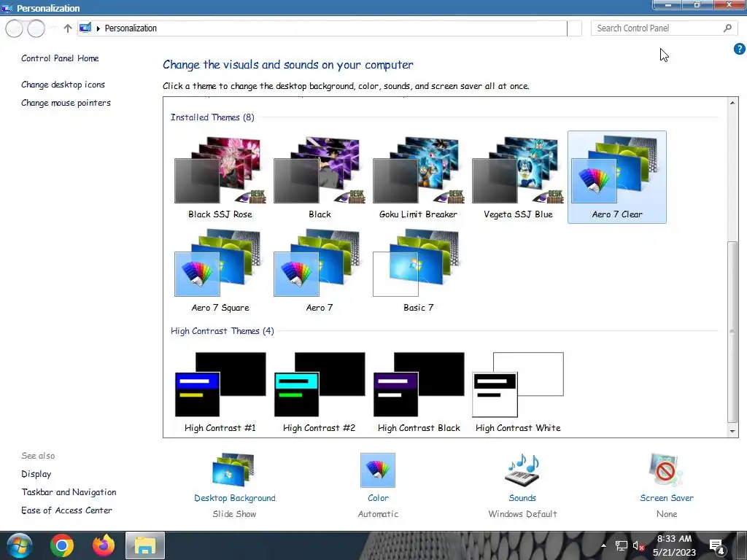Viewport: 747px width, 560px height.
Task: Show hidden tray icons arrow
Action: pos(603,545)
